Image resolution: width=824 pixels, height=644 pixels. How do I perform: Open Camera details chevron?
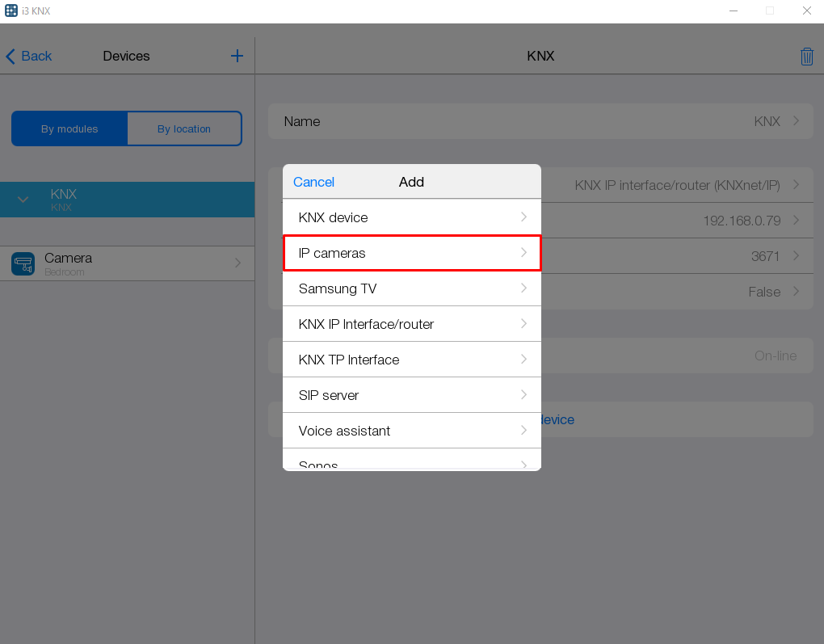tap(238, 263)
